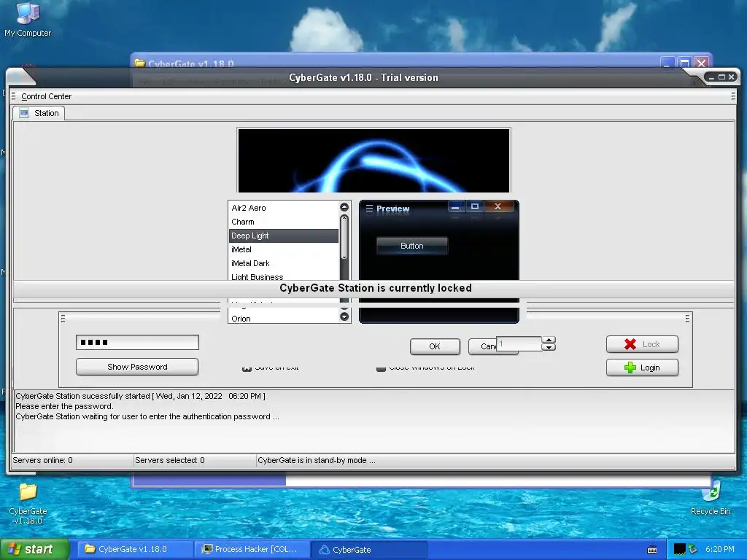Click the OK button
Viewport: 747px width, 560px height.
coord(435,346)
